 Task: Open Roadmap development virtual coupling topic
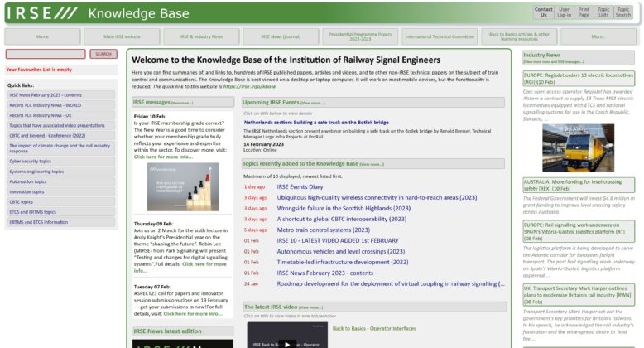[x=391, y=283]
